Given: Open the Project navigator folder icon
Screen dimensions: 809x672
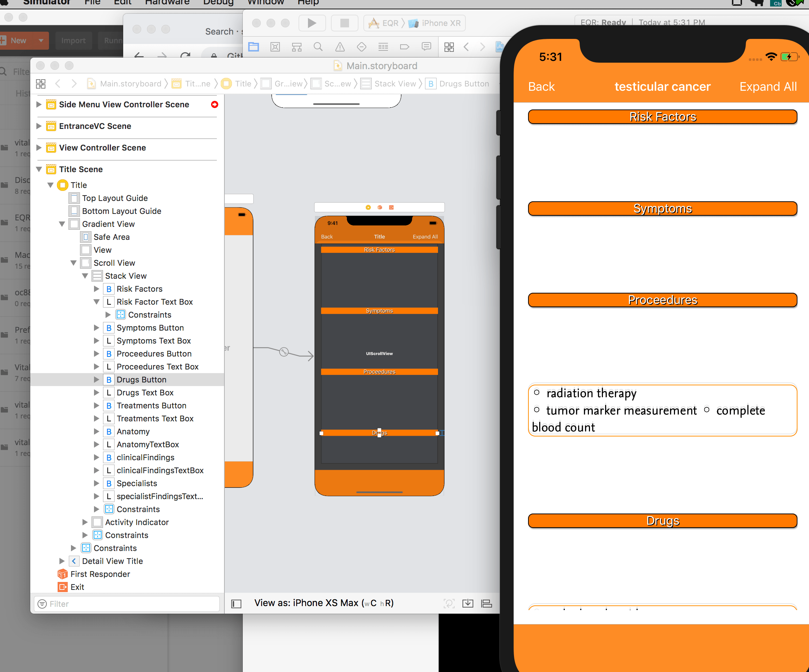Looking at the screenshot, I should pos(254,47).
